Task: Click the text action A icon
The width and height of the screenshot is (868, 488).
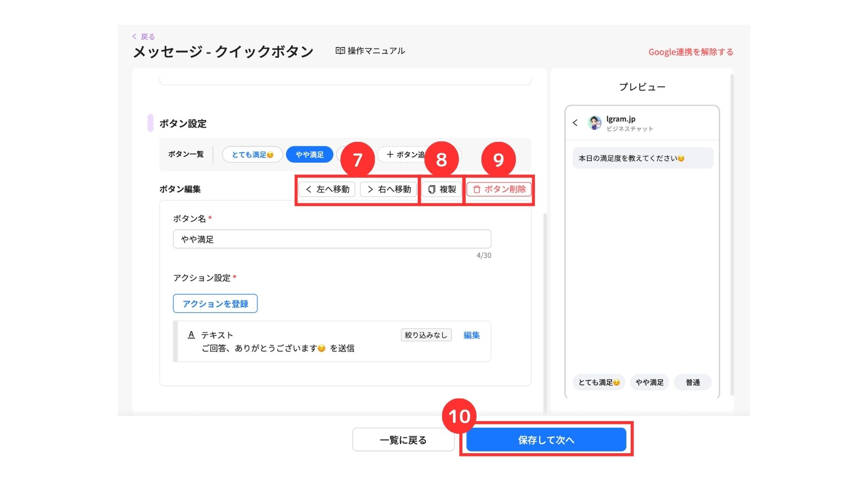Action: pyautogui.click(x=191, y=335)
